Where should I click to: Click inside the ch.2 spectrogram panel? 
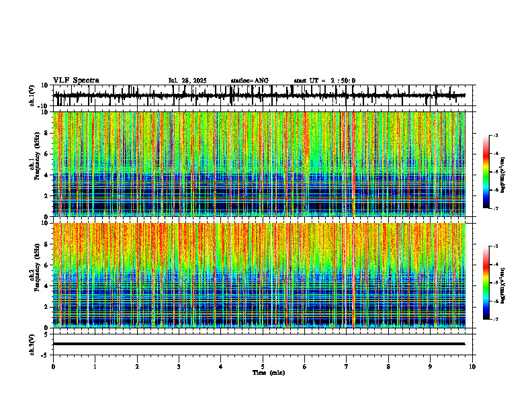click(x=259, y=275)
